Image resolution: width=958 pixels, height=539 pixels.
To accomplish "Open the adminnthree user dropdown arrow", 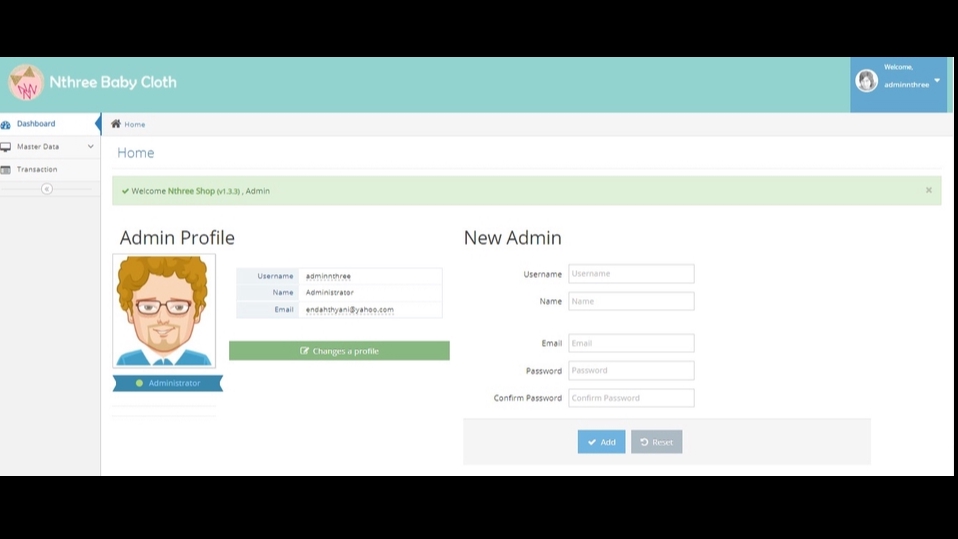I will 937,81.
